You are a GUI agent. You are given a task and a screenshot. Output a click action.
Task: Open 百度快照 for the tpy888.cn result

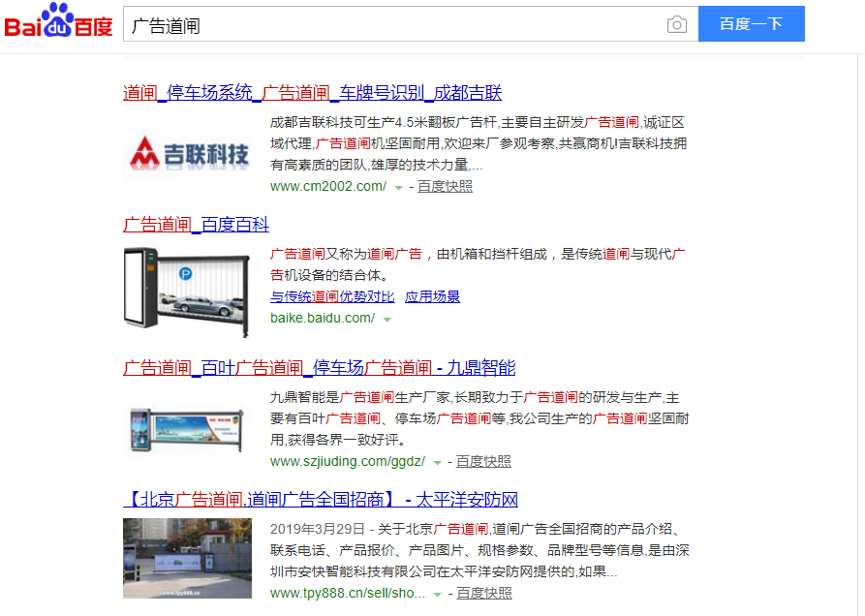pyautogui.click(x=483, y=593)
